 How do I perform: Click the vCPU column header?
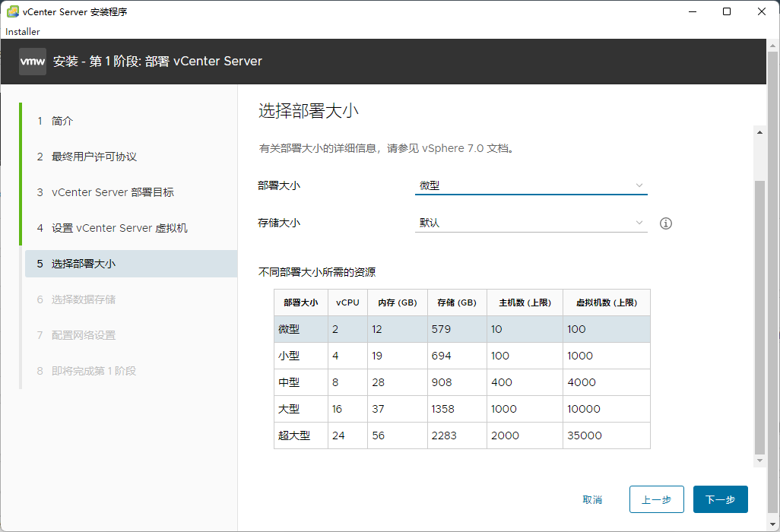[347, 302]
